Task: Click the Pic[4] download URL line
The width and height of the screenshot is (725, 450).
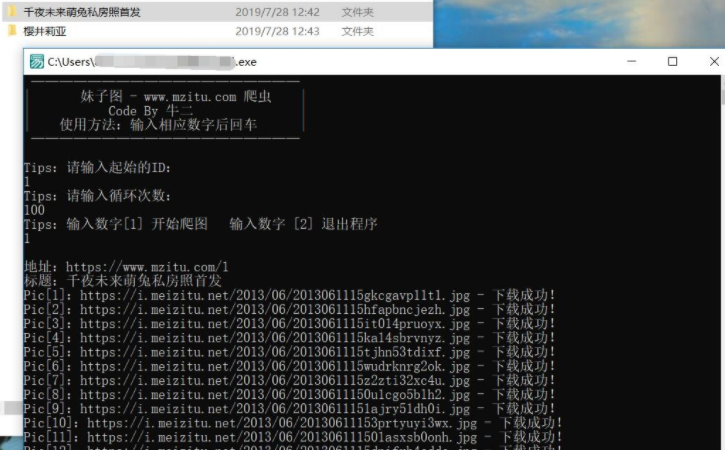Action: [289, 338]
